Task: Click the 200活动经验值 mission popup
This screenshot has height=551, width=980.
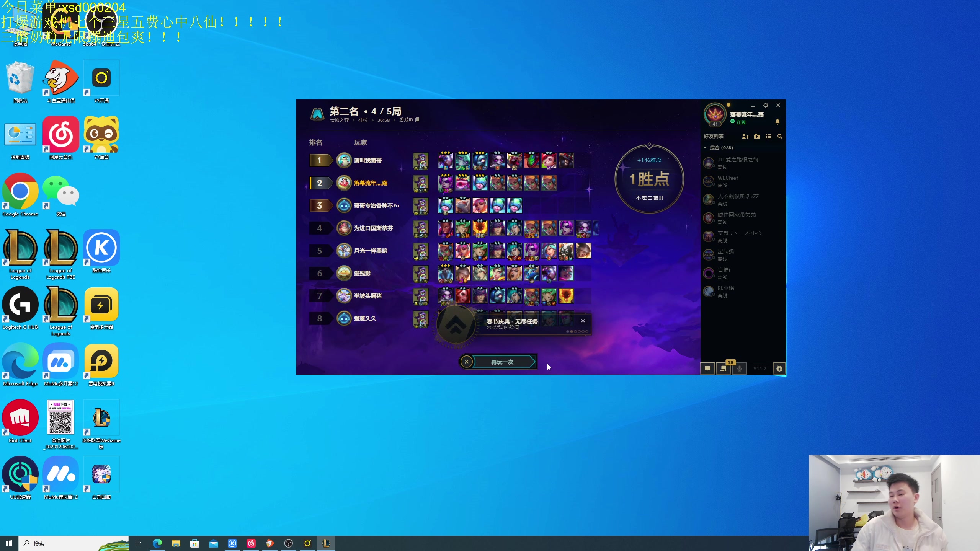Action: point(533,324)
